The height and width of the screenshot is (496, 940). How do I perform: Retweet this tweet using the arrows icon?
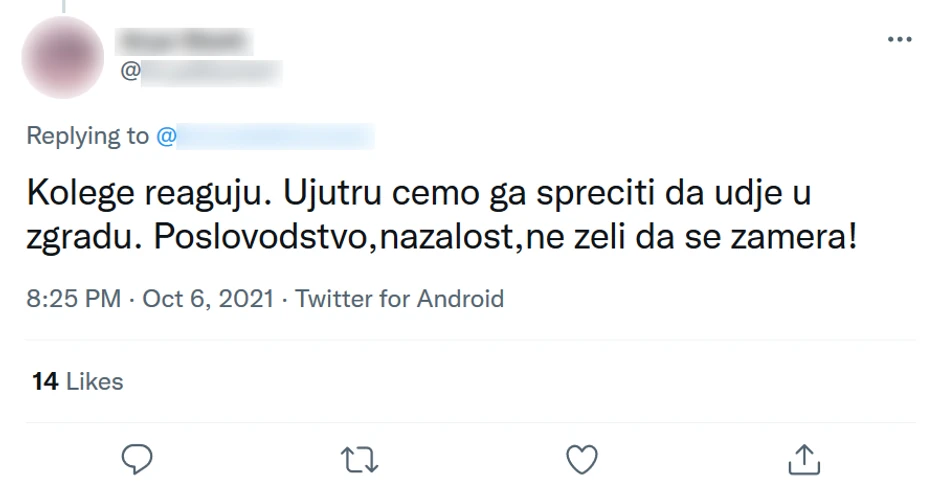tap(359, 459)
